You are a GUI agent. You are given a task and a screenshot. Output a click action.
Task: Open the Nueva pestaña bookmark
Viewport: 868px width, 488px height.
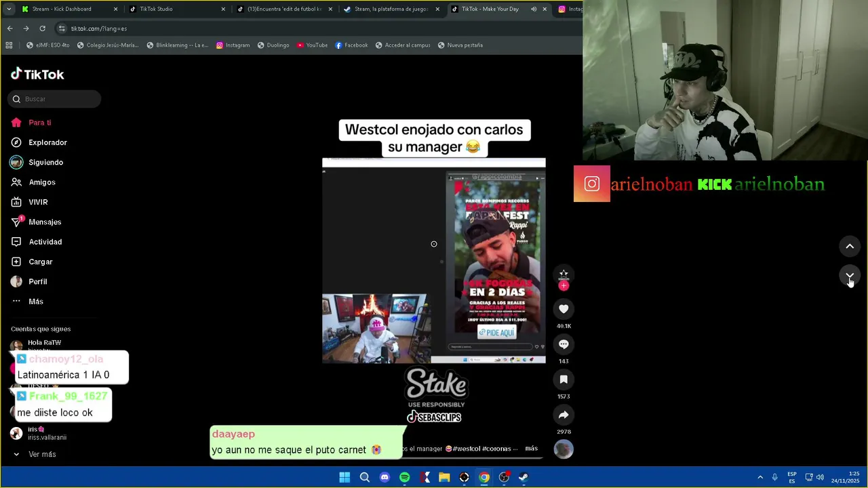tap(460, 45)
